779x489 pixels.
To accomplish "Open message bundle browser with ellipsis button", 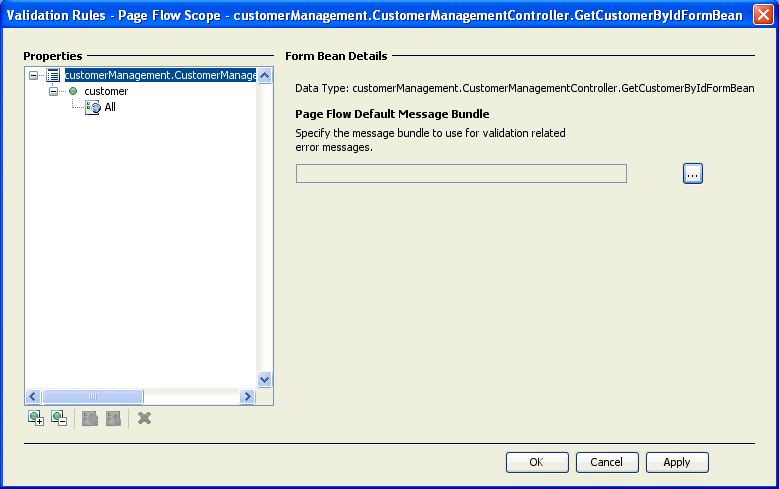I will (693, 173).
